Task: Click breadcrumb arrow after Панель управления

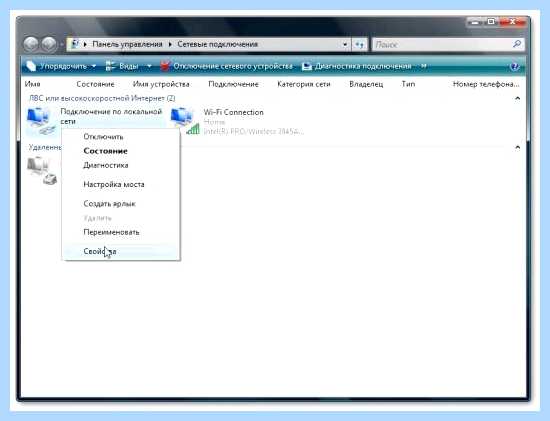Action: pyautogui.click(x=170, y=45)
